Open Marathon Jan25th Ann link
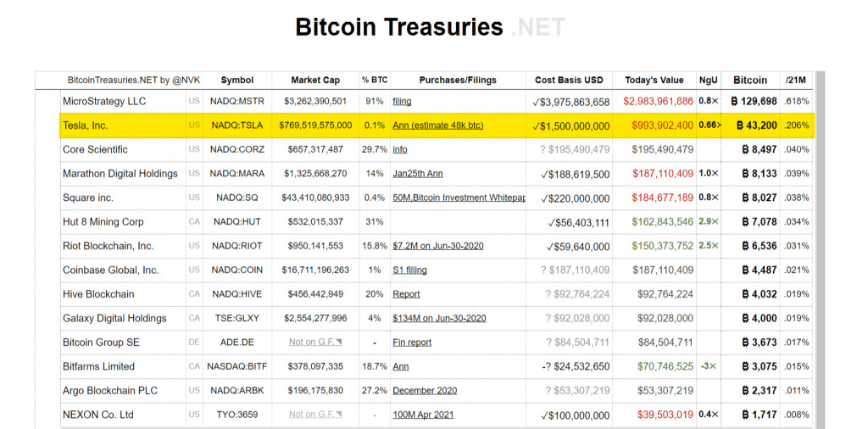Viewport: 868px width, 429px height. point(417,174)
